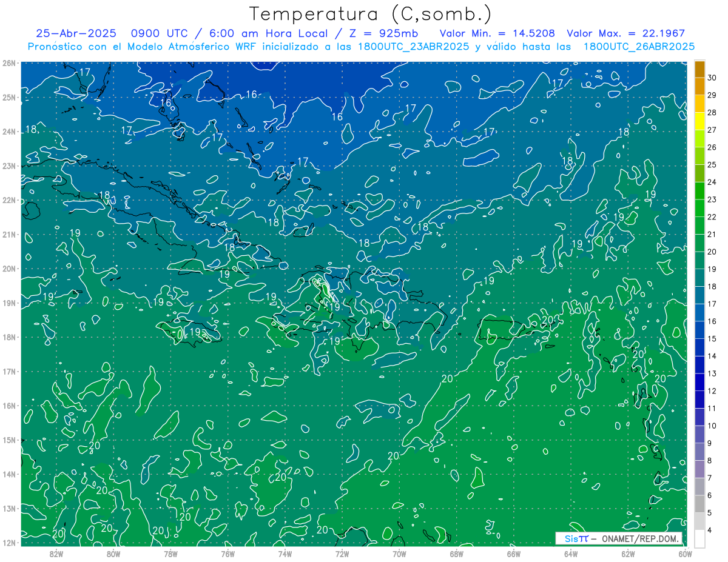728x562 pixels.
Task: Click the 64W longitude axis label
Action: point(571,554)
